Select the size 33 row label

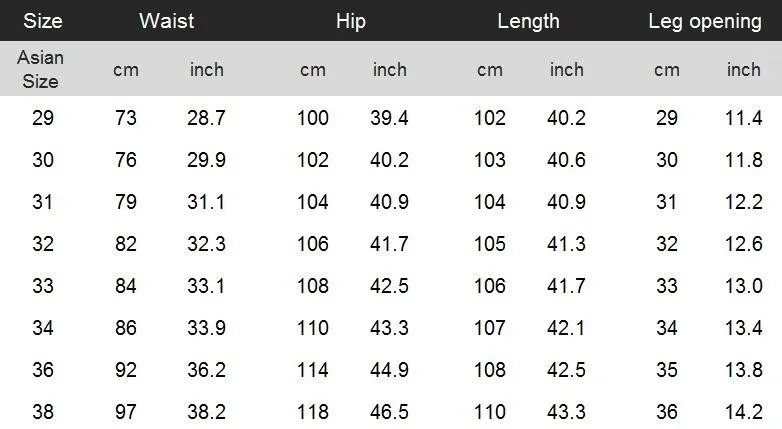(43, 286)
